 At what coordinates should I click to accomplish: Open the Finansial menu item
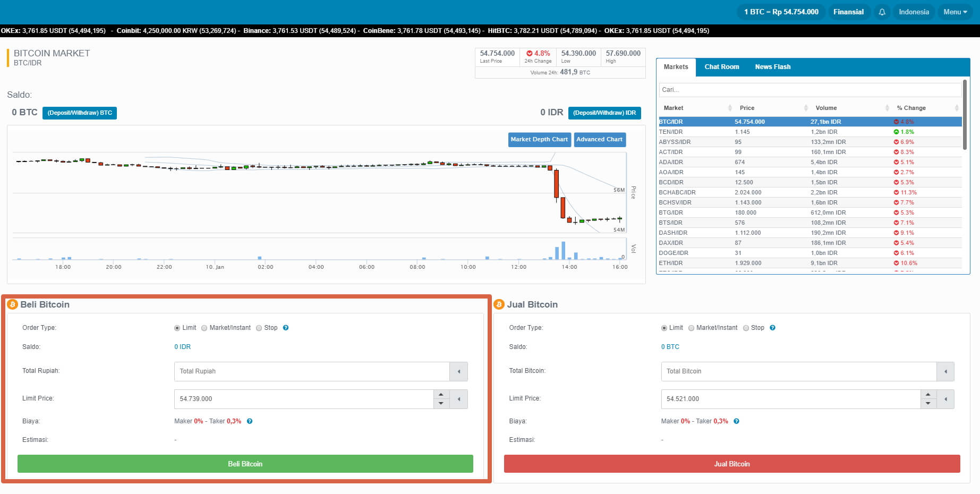848,12
